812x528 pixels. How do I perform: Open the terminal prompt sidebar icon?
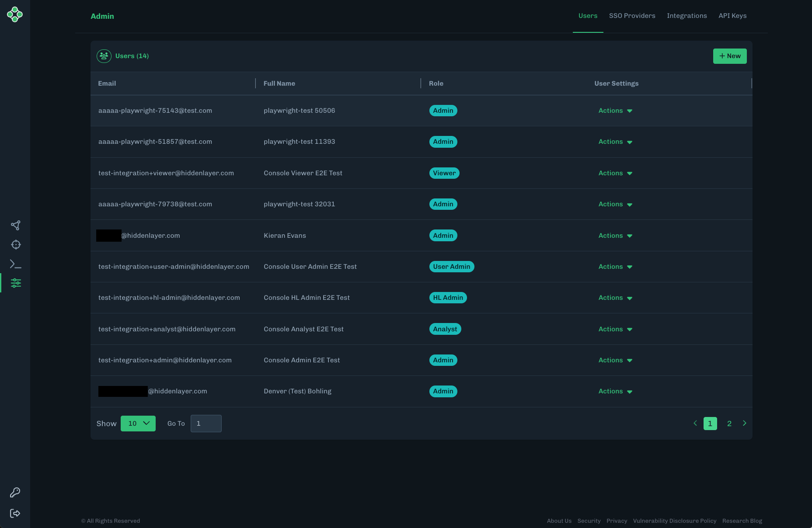pyautogui.click(x=16, y=264)
